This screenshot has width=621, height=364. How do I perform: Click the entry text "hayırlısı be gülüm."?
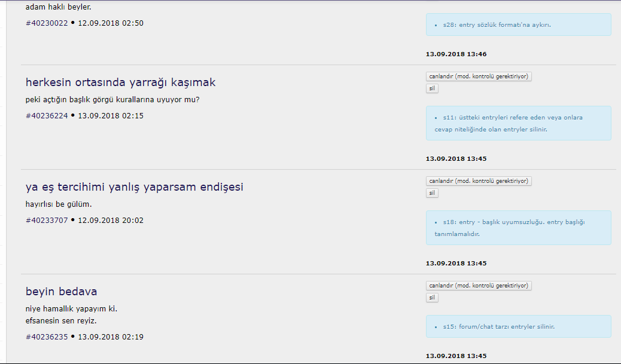pyautogui.click(x=59, y=204)
